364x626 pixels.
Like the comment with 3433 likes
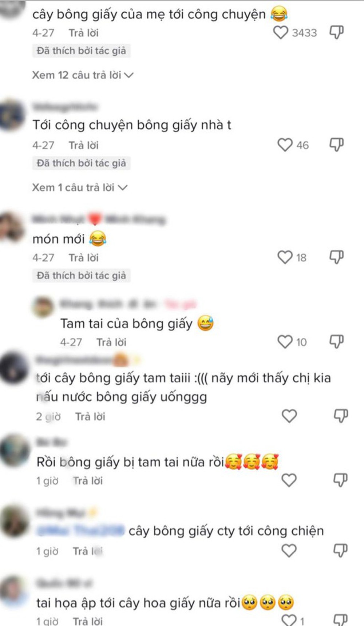(281, 33)
